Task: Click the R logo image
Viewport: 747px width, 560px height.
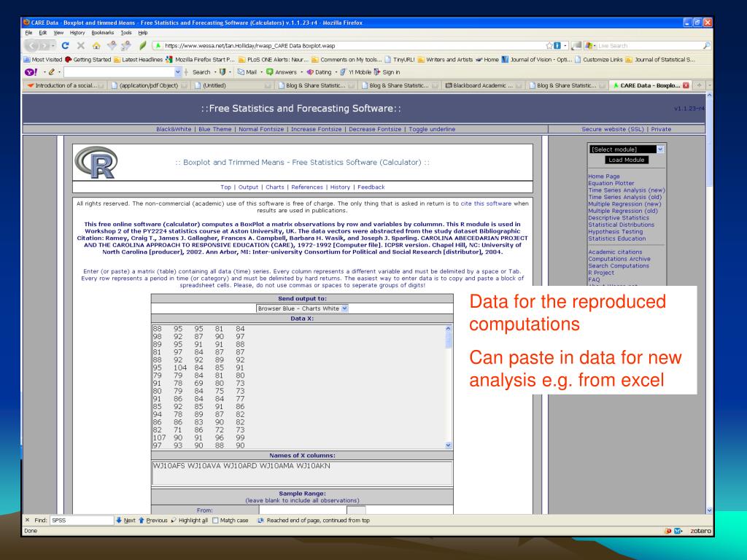Action: point(96,163)
